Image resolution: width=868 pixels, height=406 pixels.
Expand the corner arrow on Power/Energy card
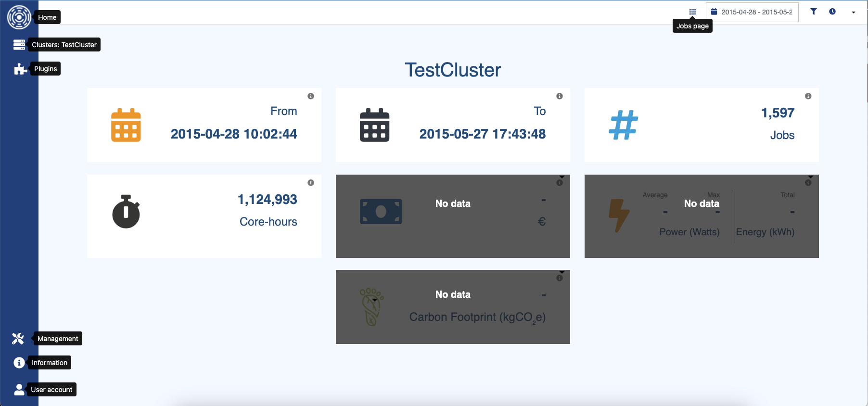(811, 177)
